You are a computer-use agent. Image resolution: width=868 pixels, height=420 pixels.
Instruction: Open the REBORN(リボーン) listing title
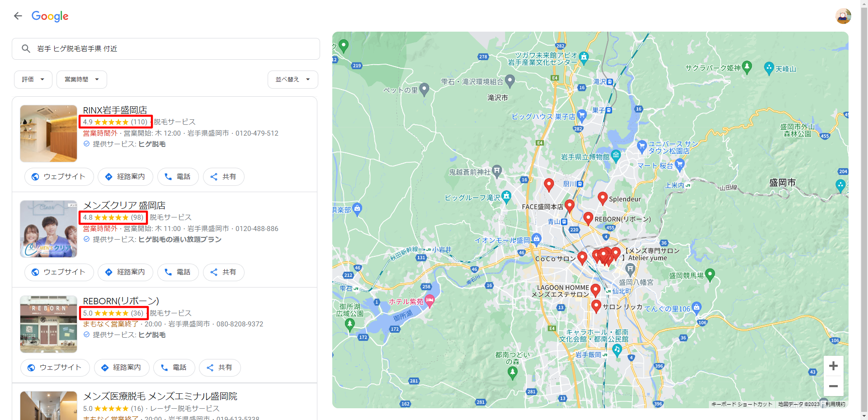121,301
